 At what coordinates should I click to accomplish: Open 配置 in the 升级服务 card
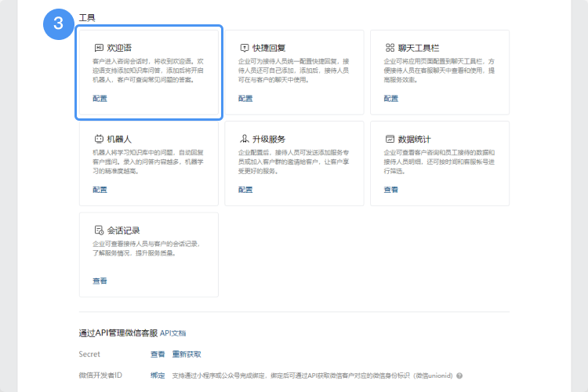245,190
